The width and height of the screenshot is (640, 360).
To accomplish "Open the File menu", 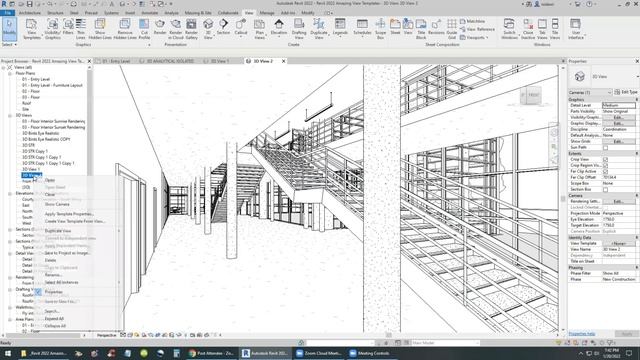I will coord(7,13).
